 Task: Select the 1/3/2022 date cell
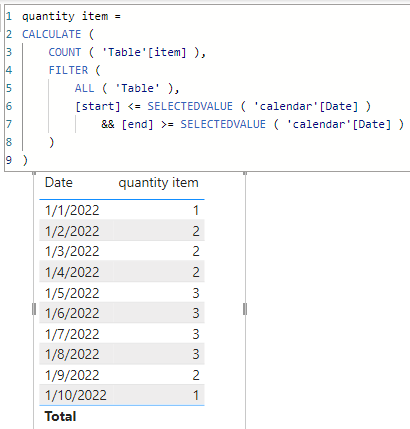(72, 251)
